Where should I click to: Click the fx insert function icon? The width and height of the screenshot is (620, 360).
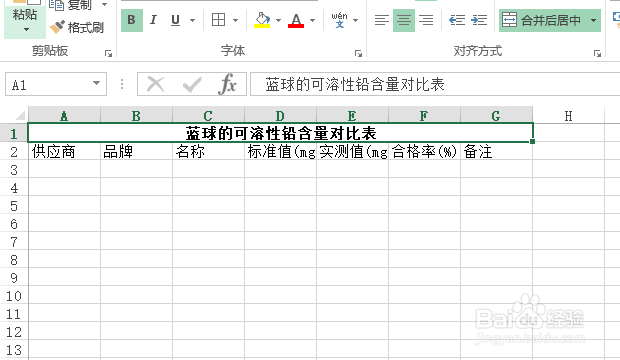click(x=228, y=84)
